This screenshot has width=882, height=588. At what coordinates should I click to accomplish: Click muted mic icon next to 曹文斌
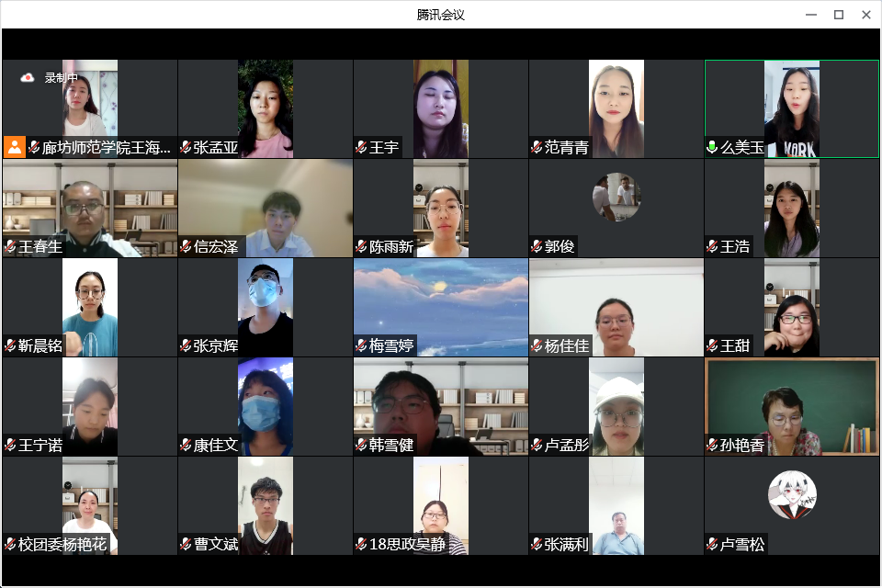pyautogui.click(x=186, y=544)
